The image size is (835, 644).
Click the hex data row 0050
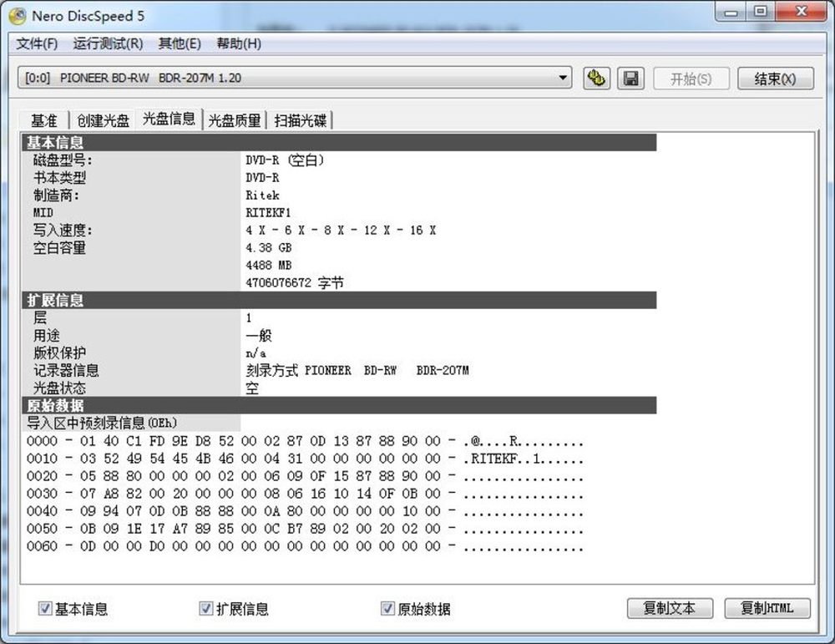(305, 529)
